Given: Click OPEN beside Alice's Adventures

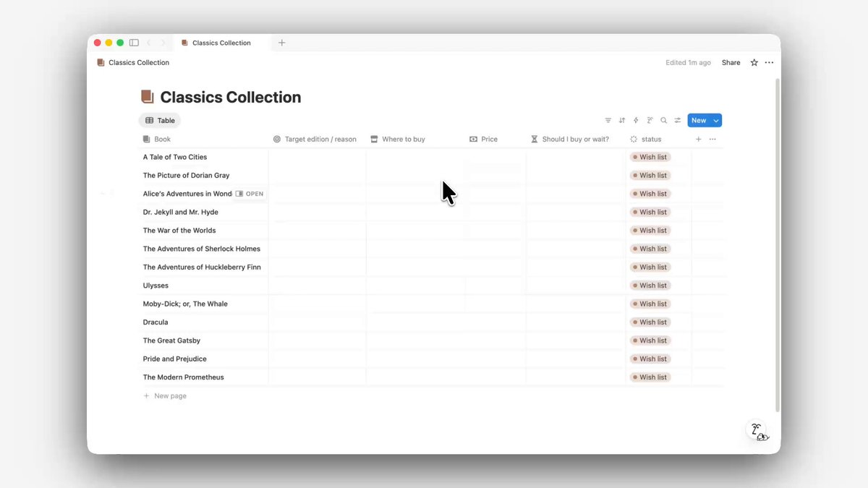Looking at the screenshot, I should tap(250, 194).
